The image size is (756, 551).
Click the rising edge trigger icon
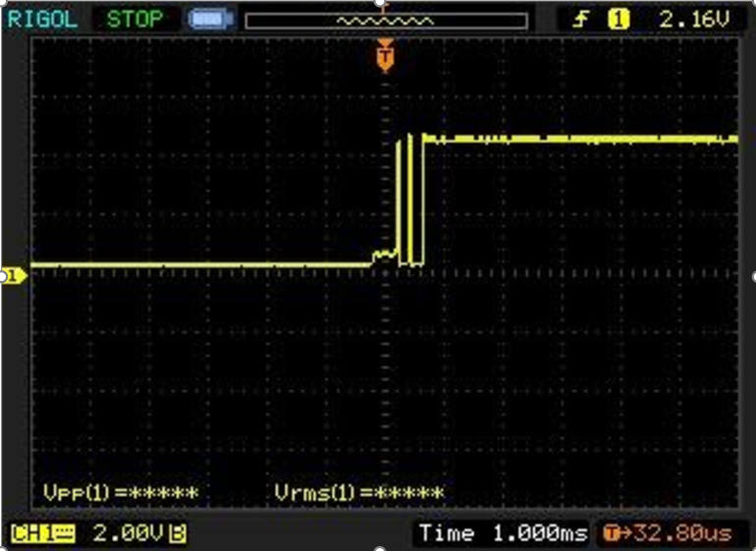(581, 19)
